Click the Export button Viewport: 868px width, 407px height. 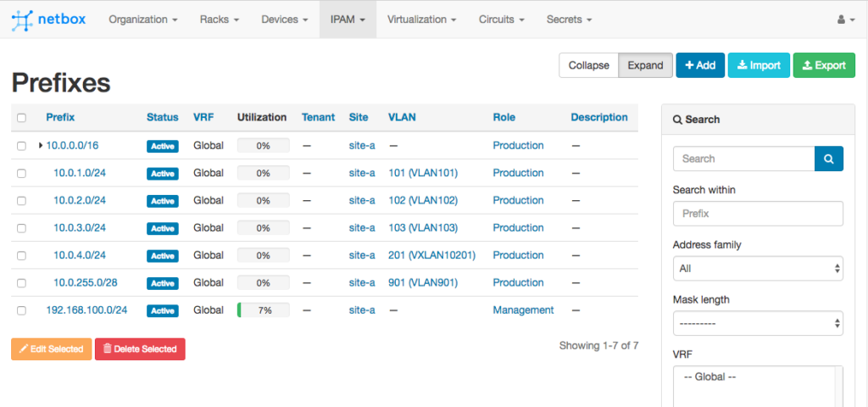click(824, 65)
